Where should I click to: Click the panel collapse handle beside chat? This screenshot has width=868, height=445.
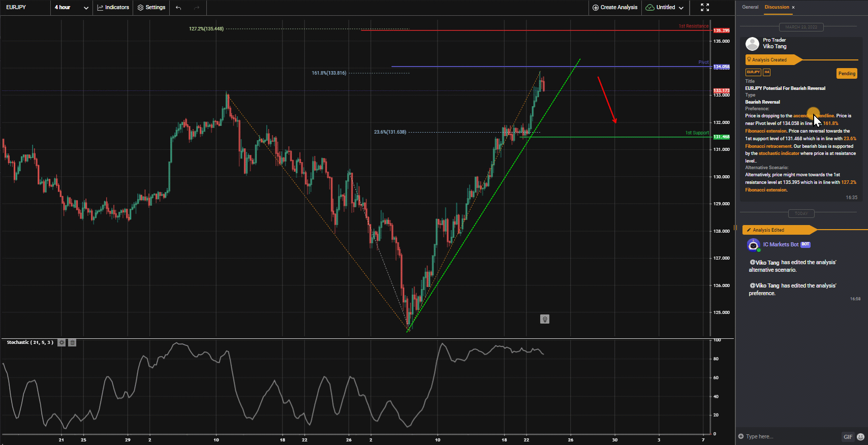(x=735, y=228)
